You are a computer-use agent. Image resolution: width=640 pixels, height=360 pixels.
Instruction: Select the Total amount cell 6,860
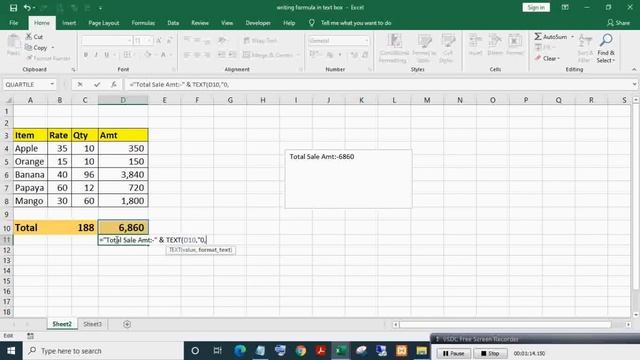tap(123, 227)
